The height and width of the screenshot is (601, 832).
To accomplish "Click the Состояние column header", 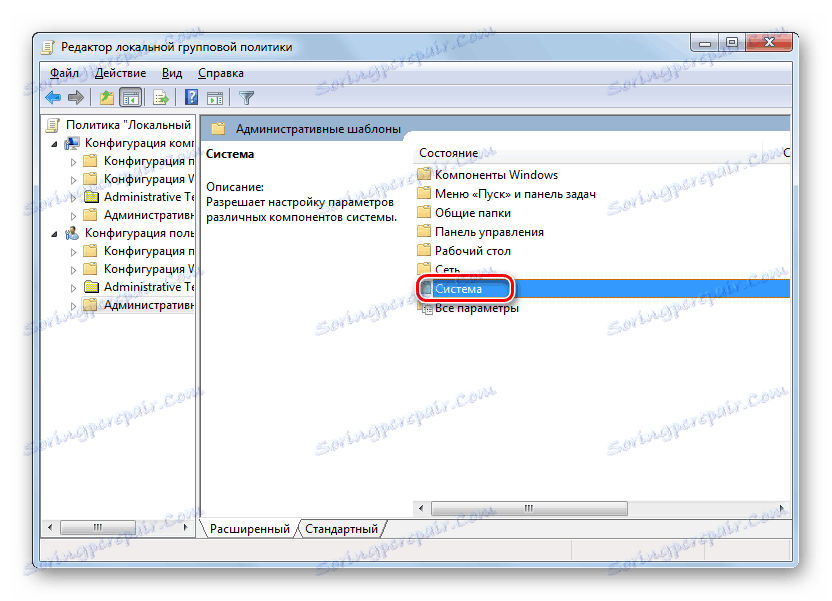I will tap(587, 153).
